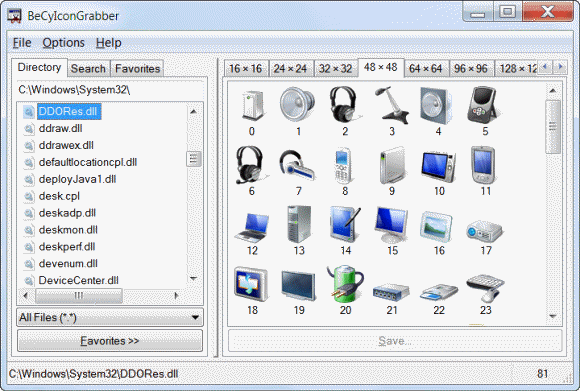Screen dimensions: 580x391
Task: Select deskmon.dll in file list
Action: (x=68, y=230)
